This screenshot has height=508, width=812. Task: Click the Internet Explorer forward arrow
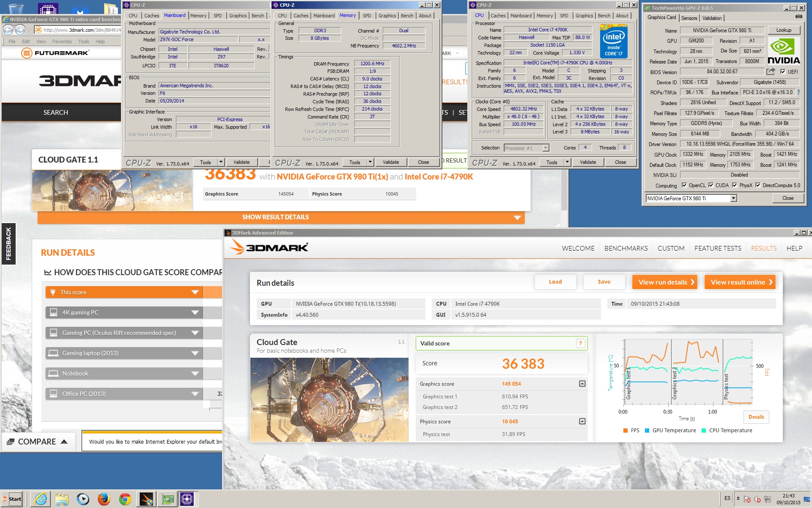click(x=20, y=30)
